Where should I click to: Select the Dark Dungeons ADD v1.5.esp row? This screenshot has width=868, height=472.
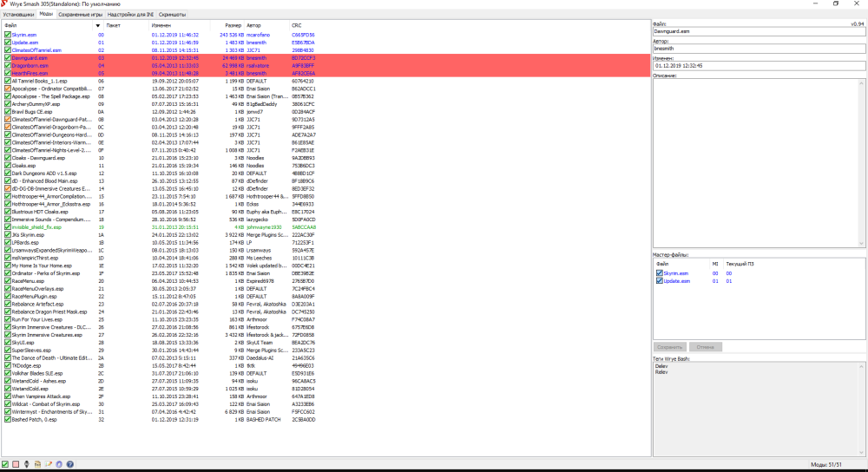click(x=325, y=174)
